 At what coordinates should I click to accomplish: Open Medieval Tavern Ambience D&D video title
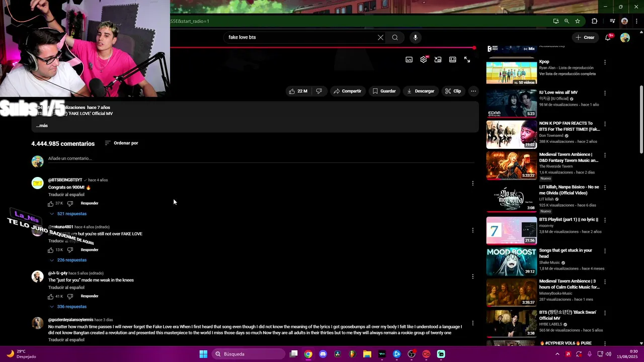point(569,157)
